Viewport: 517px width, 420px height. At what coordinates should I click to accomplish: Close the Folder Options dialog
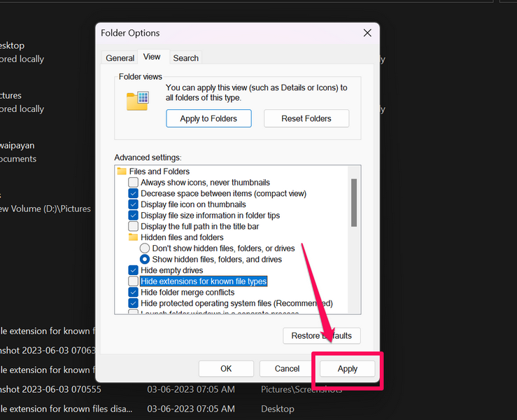pos(367,33)
